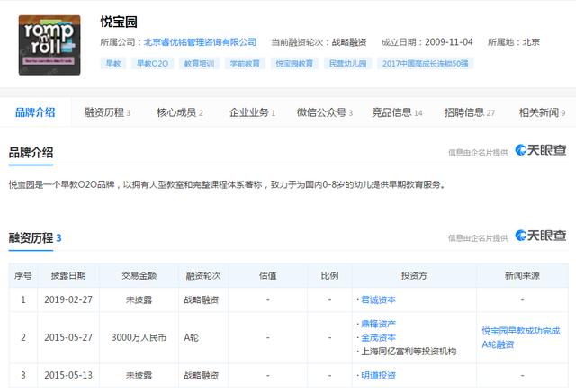Click 上海同亿富利等投资机构 investor text

tap(409, 352)
